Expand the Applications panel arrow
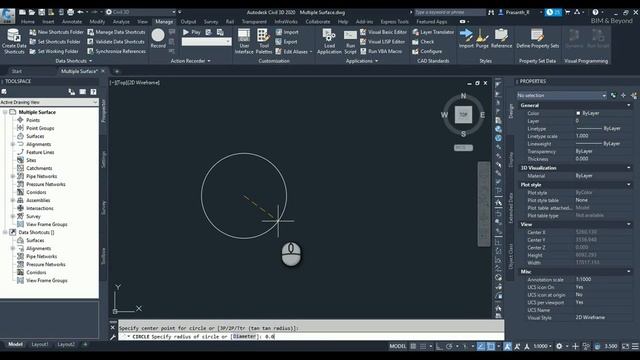 click(x=376, y=61)
